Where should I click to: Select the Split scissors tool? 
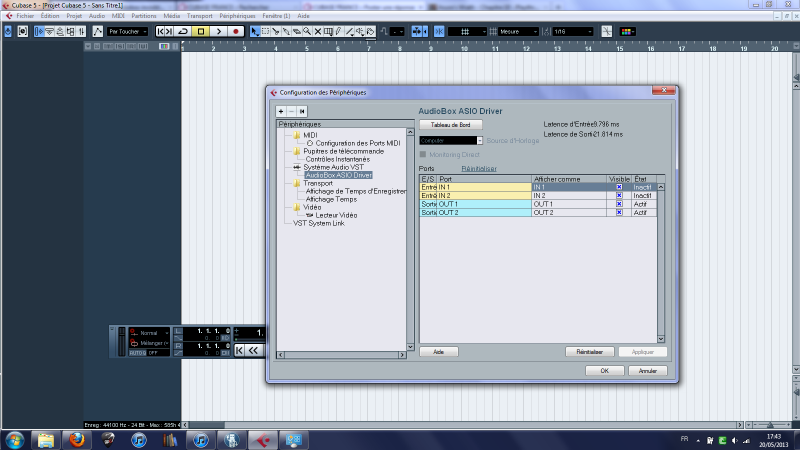276,32
